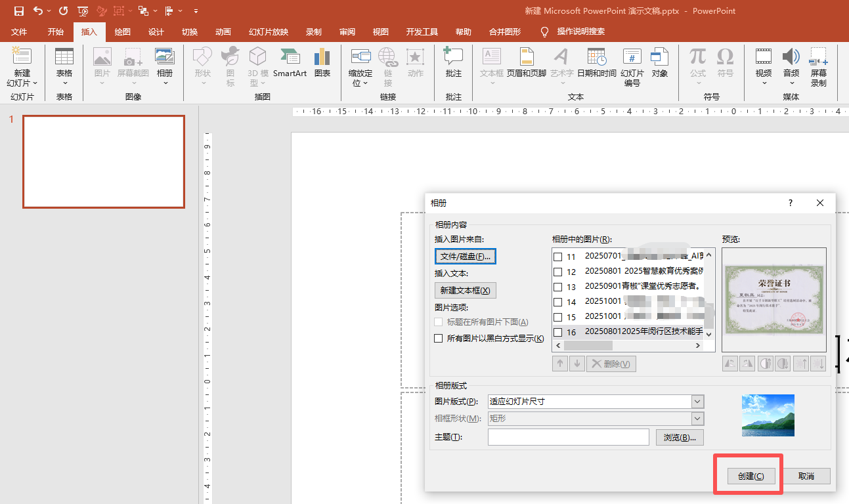Viewport: 849px width, 504px height.
Task: Expand the 音频 dropdown arrow
Action: (x=791, y=83)
